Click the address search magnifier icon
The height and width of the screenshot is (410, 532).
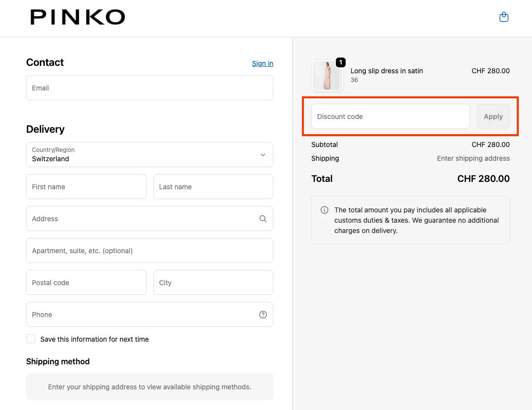(263, 218)
